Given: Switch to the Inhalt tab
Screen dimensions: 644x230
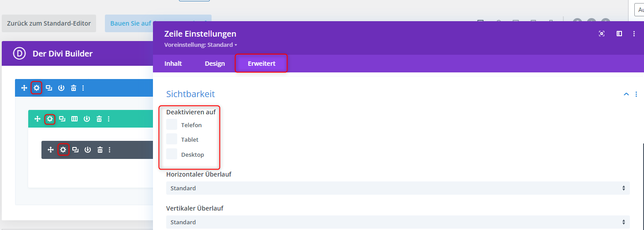Looking at the screenshot, I should click(173, 64).
